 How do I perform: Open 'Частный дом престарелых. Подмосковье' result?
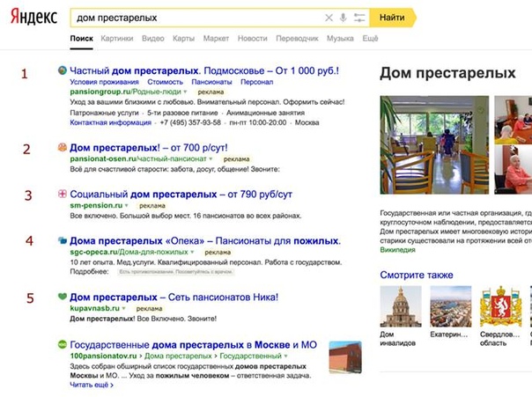[204, 70]
